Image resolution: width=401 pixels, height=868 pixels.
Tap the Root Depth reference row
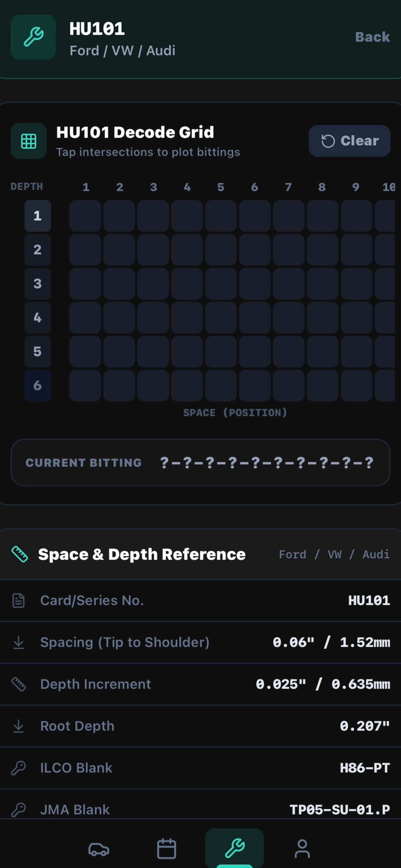click(x=200, y=726)
